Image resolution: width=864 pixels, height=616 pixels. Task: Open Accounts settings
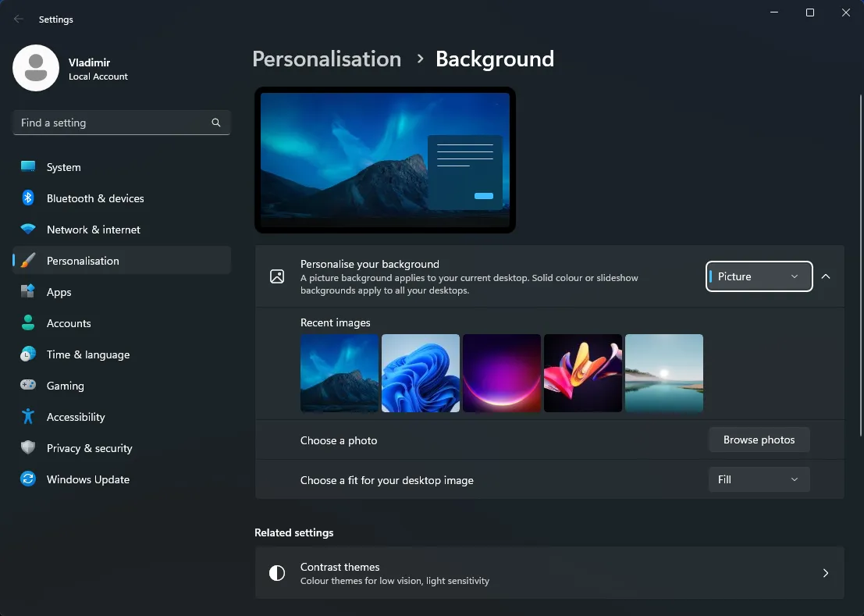tap(121, 323)
